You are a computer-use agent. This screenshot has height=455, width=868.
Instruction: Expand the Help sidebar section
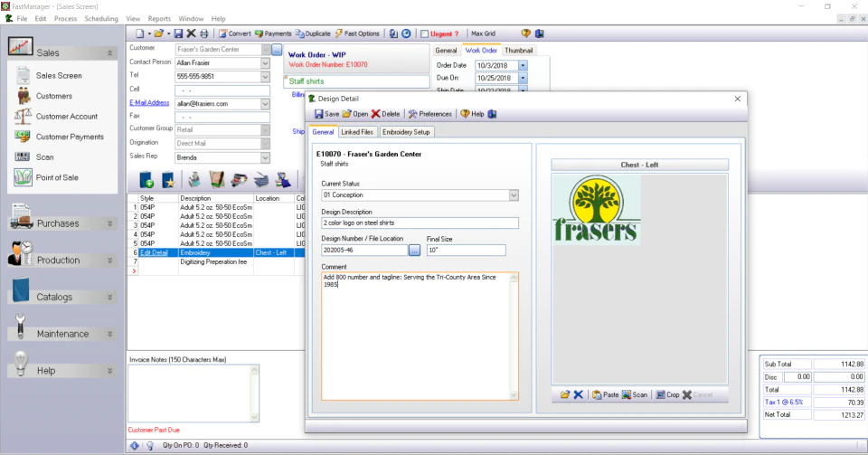click(109, 371)
